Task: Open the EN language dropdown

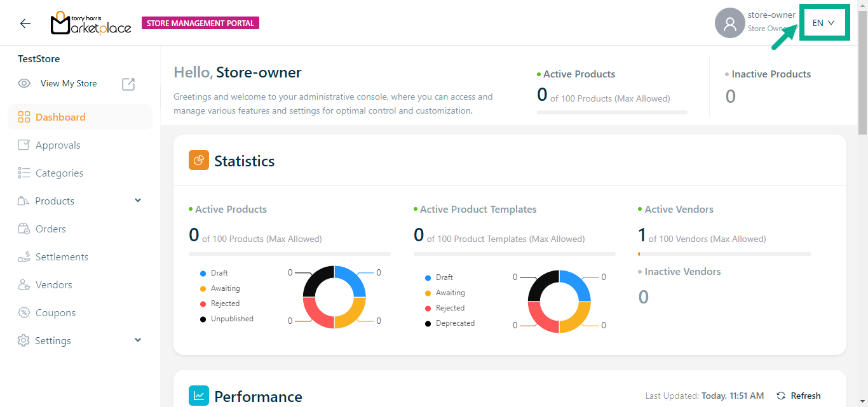Action: [x=823, y=23]
